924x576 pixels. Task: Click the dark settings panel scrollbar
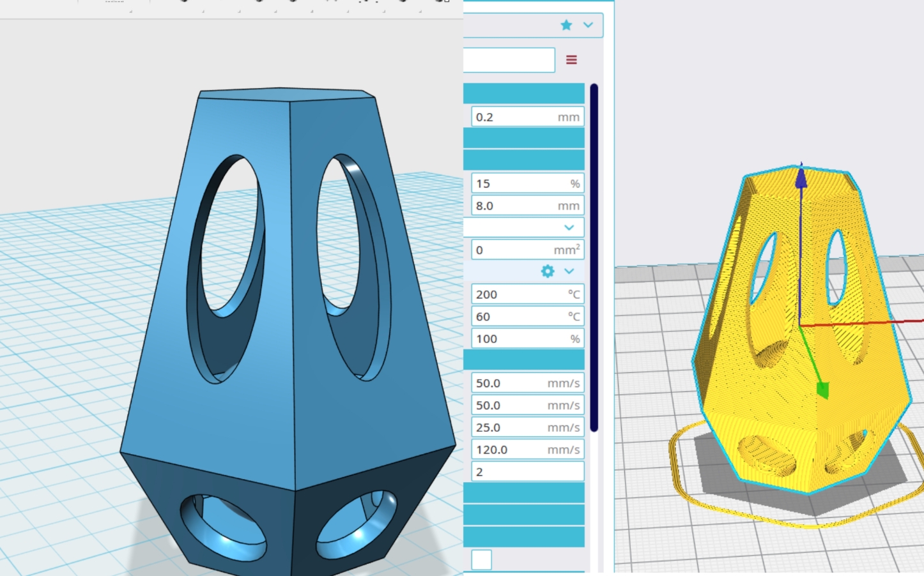tap(594, 257)
